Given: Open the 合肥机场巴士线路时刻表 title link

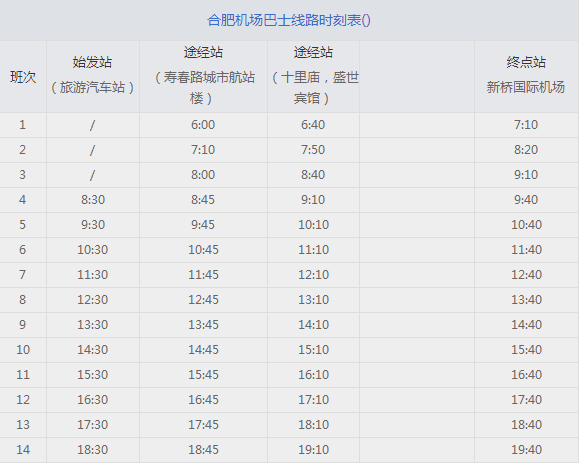Looking at the screenshot, I should click(289, 20).
